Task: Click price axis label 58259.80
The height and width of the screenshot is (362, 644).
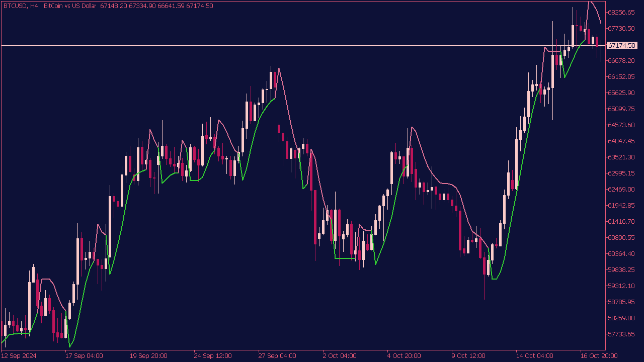Action: pos(621,318)
